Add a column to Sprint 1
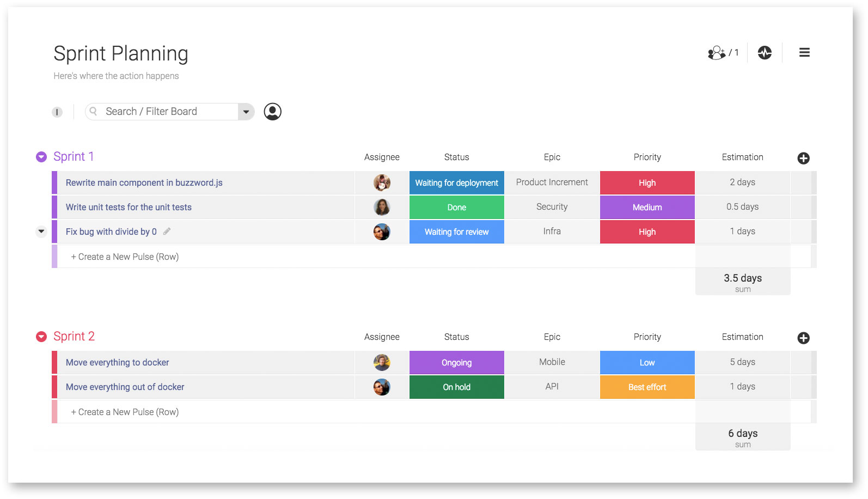The width and height of the screenshot is (868, 499). coord(803,159)
